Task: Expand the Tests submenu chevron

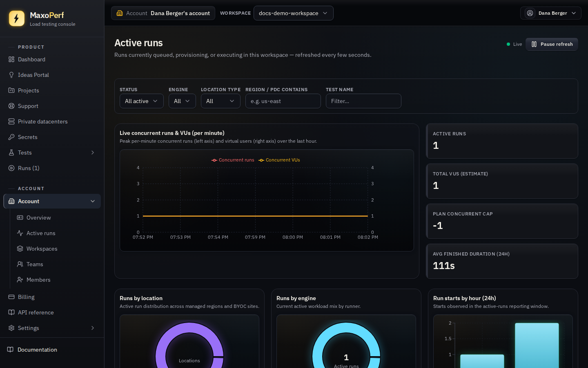Action: coord(93,153)
